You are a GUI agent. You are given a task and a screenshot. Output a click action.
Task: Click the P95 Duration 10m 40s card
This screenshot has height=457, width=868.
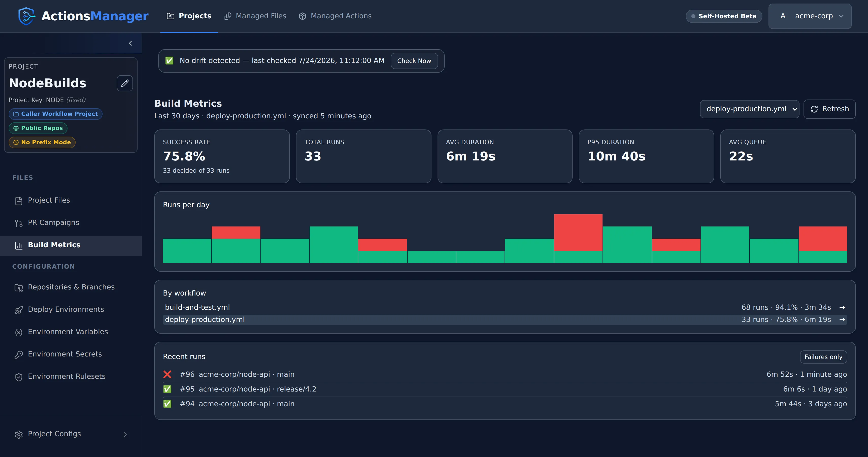coord(646,156)
